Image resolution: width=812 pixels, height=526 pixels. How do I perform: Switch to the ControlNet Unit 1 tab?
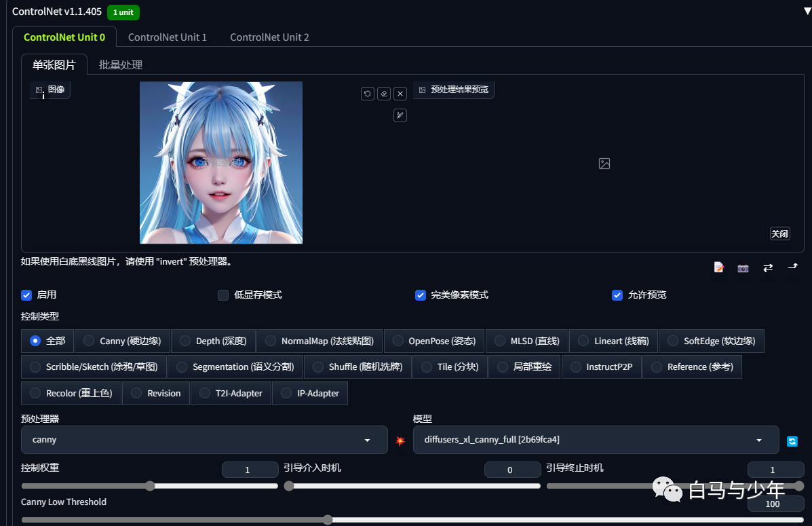[x=168, y=37]
